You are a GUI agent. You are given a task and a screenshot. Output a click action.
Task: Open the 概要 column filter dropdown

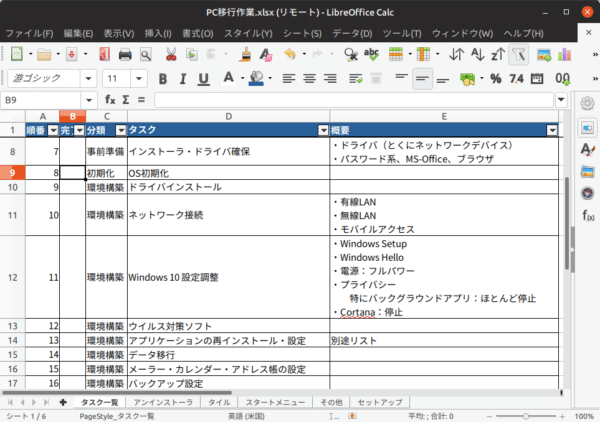click(552, 131)
